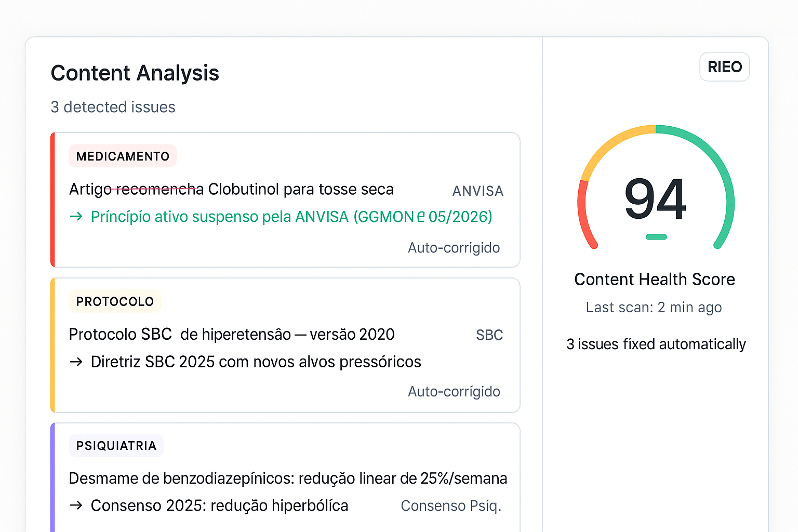798x532 pixels.
Task: Click the green 'Princípio ativo suspenso pela ANVISA' correction
Action: pos(291,217)
